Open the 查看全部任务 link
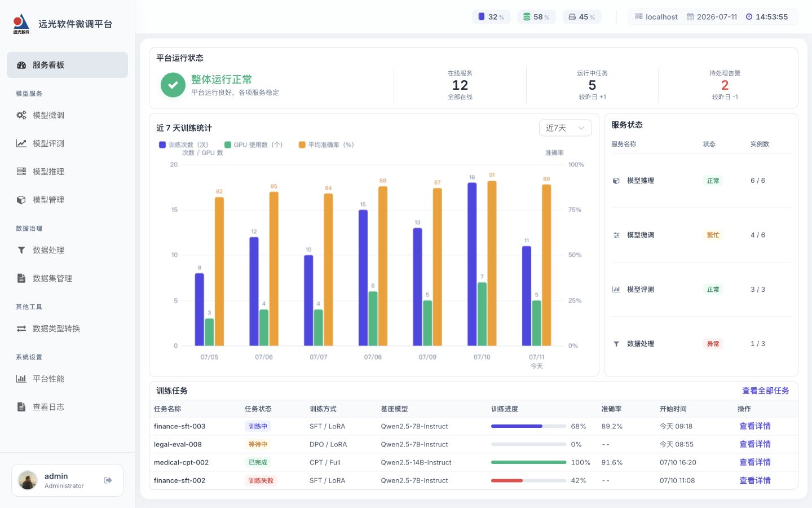 765,391
